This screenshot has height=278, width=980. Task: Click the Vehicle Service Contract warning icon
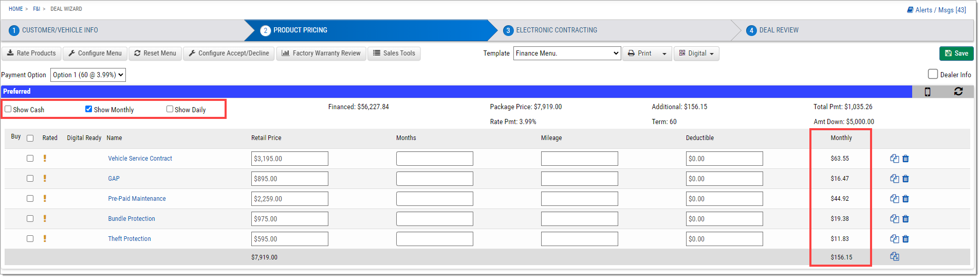click(45, 158)
